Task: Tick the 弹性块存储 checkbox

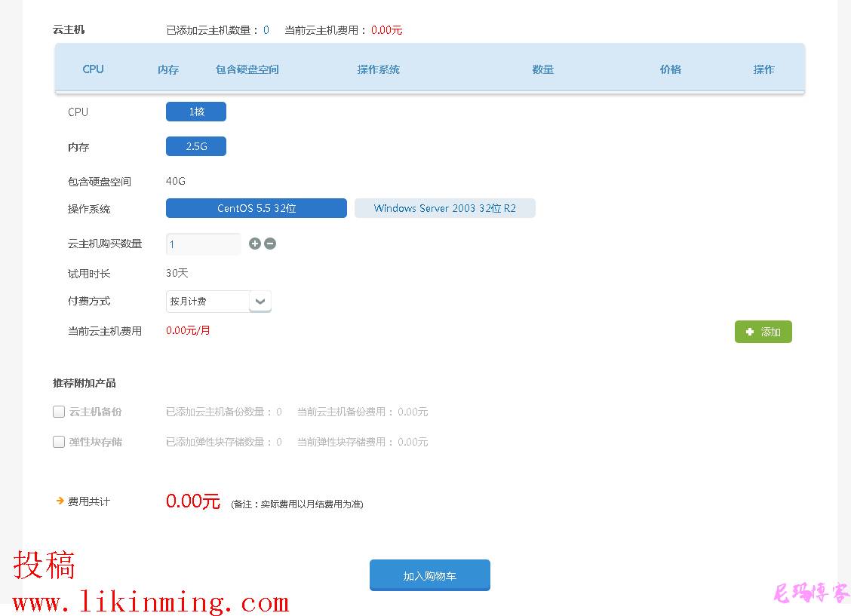Action: pos(59,442)
